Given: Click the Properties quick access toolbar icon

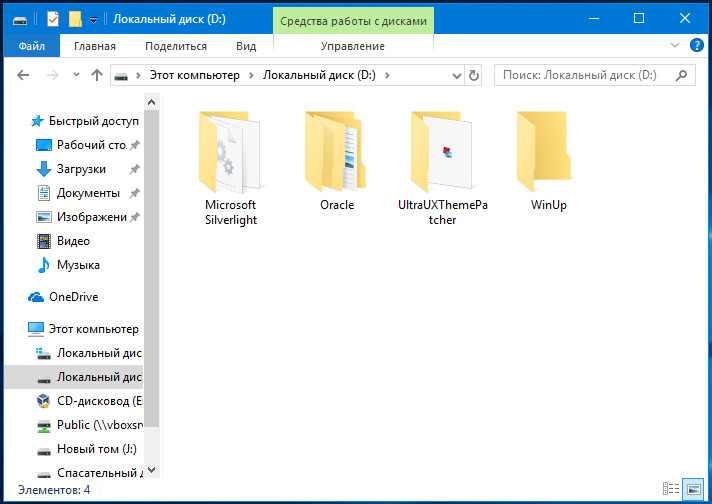Looking at the screenshot, I should [53, 19].
